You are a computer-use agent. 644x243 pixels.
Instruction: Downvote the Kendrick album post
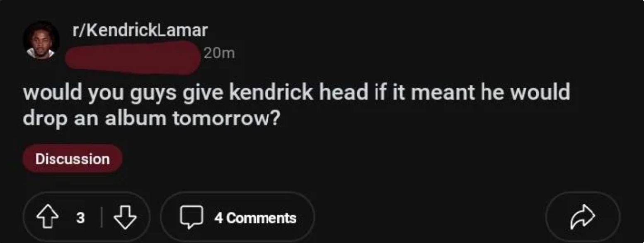point(125,218)
